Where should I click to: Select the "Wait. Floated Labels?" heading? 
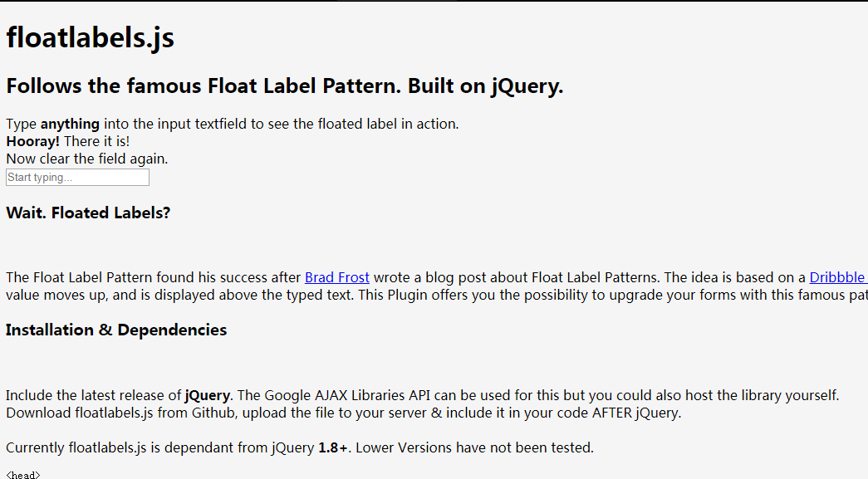(x=88, y=213)
